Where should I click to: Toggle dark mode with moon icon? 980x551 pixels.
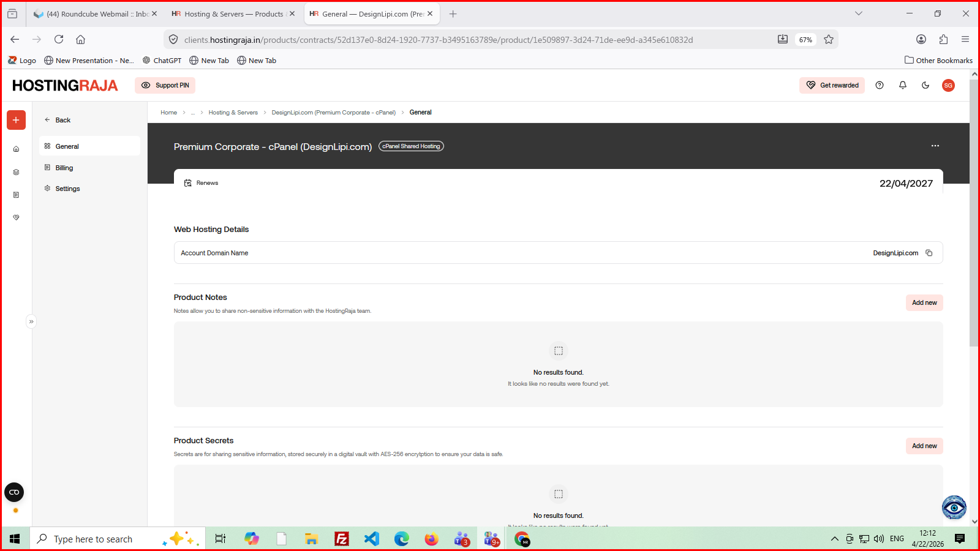pyautogui.click(x=925, y=85)
